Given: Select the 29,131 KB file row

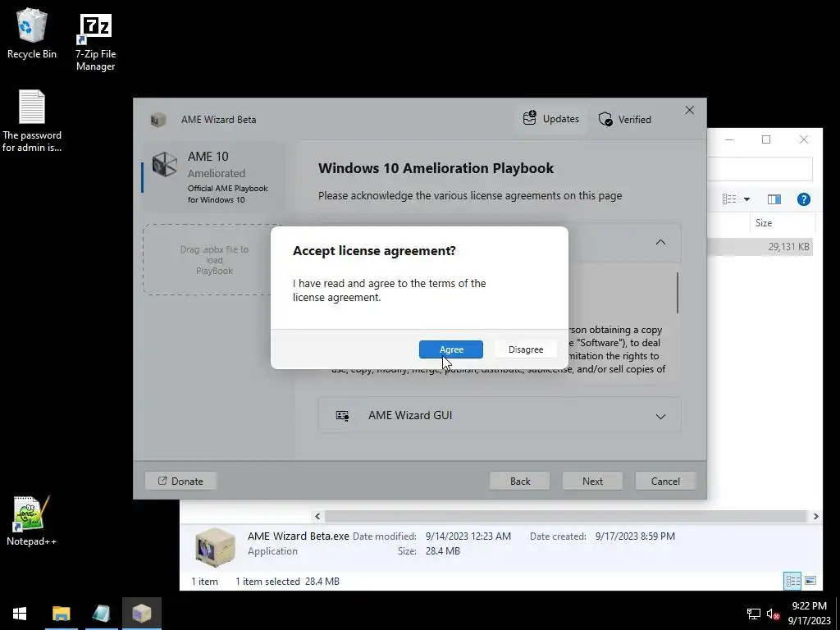Looking at the screenshot, I should click(760, 247).
